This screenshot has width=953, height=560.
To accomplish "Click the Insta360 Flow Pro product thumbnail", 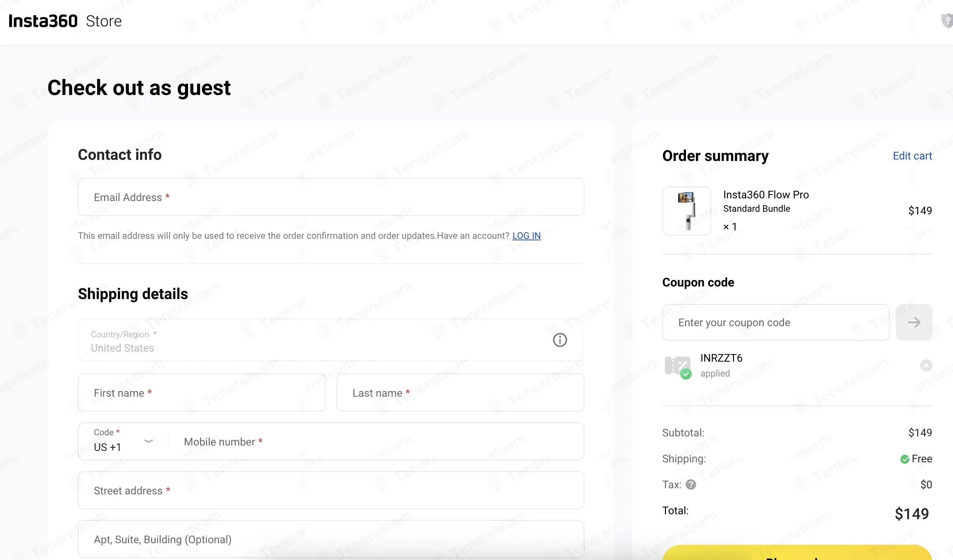I will [686, 211].
